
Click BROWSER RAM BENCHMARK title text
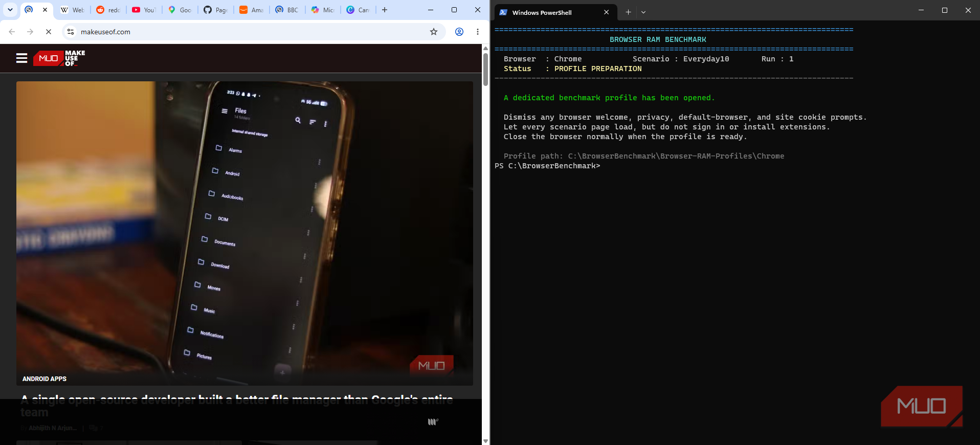658,39
